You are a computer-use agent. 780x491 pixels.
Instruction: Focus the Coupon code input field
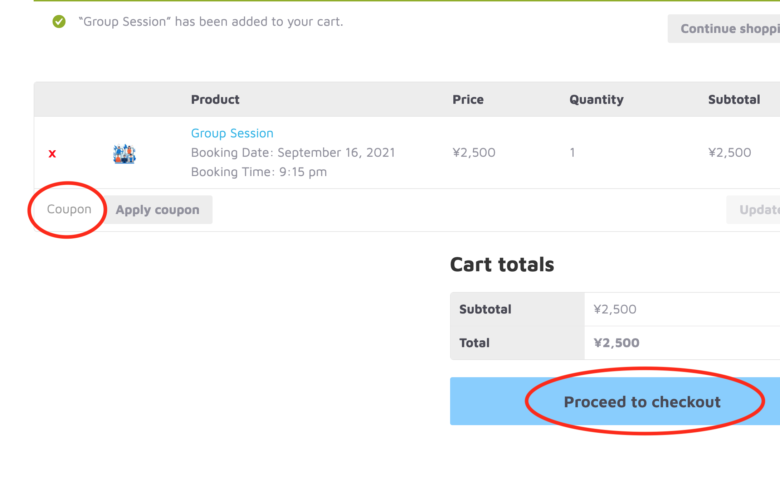coord(69,209)
